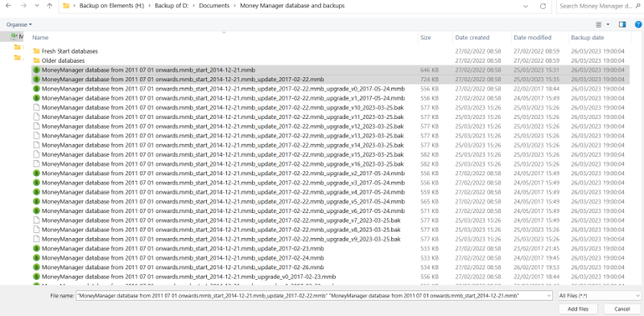
Task: Click the Add files button
Action: (578, 309)
